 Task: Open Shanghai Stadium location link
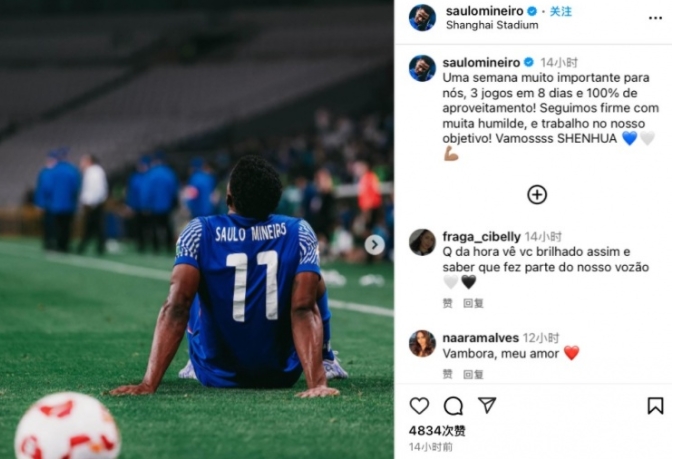click(492, 25)
